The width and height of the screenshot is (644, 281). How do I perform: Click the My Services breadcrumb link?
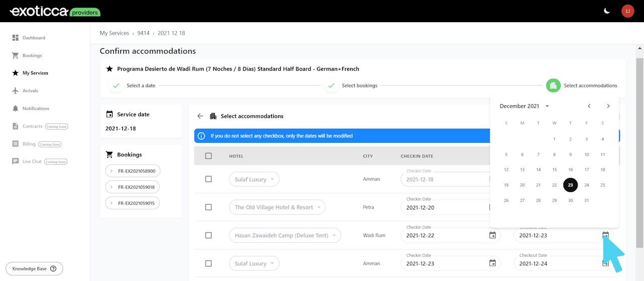(x=114, y=33)
